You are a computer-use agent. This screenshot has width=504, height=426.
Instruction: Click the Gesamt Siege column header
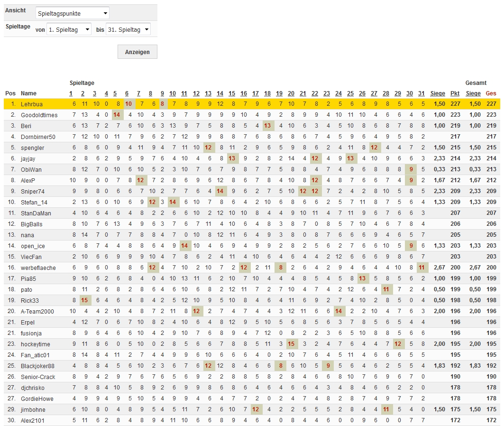pos(473,93)
